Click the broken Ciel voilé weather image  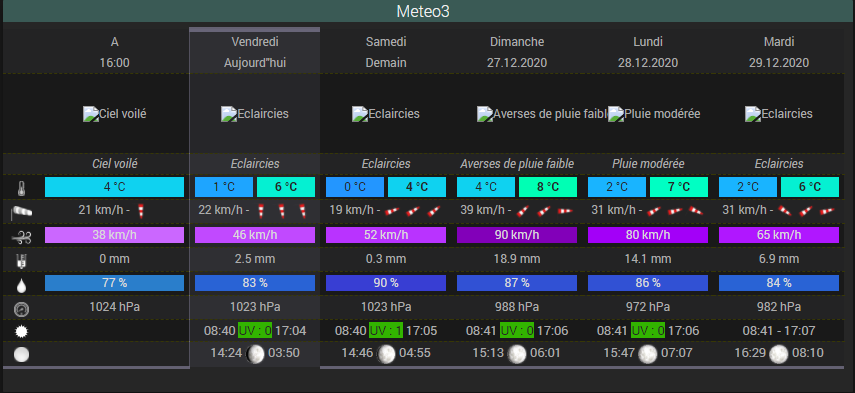pos(115,114)
